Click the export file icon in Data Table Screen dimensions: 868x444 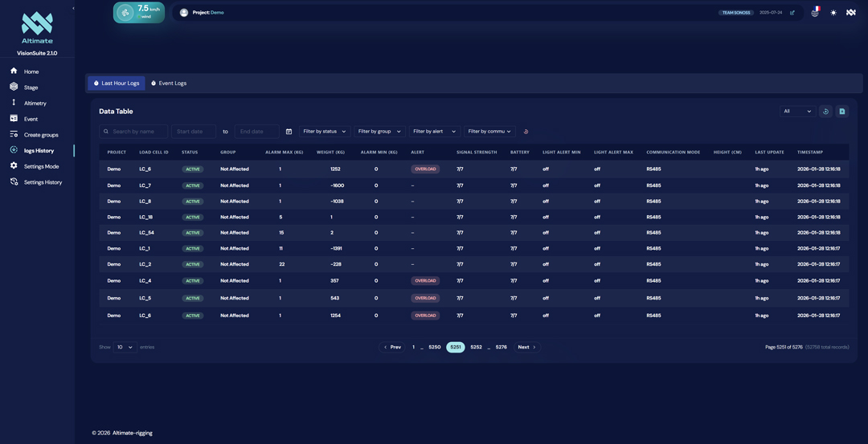click(842, 112)
